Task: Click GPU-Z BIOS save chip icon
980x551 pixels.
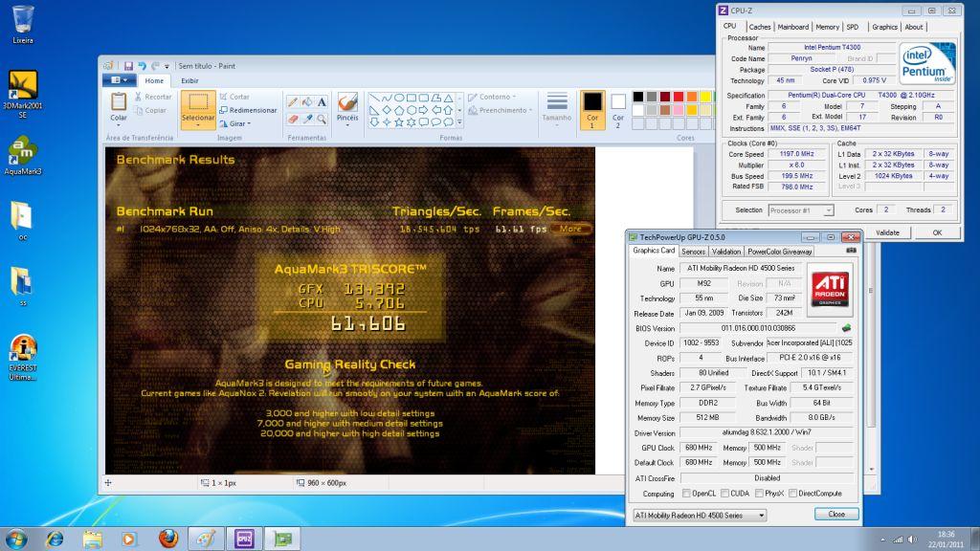Action: pos(846,328)
